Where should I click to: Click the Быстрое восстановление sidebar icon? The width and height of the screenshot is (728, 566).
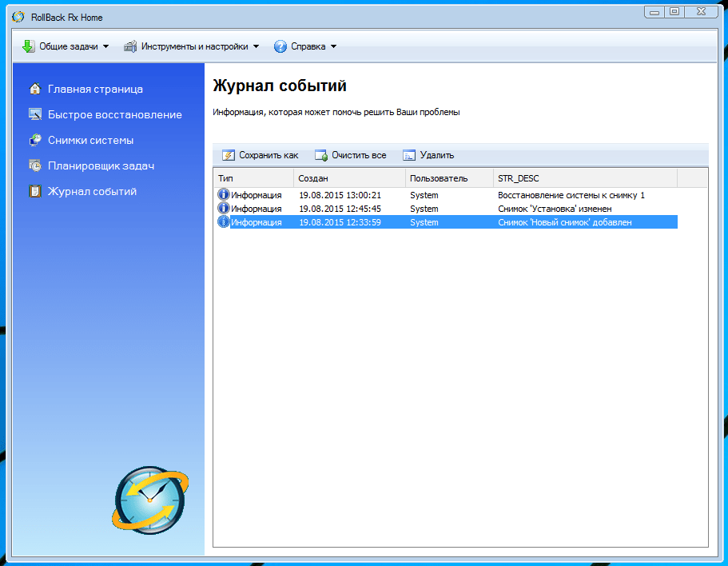[35, 114]
